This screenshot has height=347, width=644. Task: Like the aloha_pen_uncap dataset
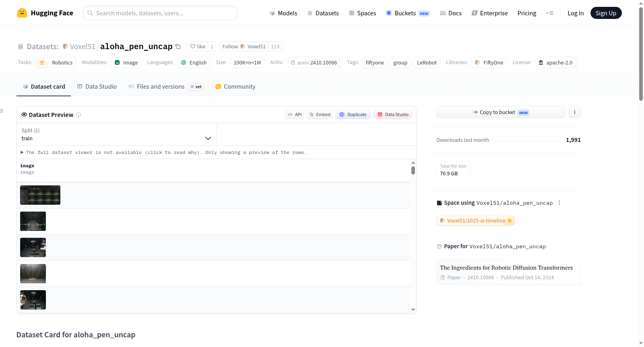pyautogui.click(x=198, y=46)
